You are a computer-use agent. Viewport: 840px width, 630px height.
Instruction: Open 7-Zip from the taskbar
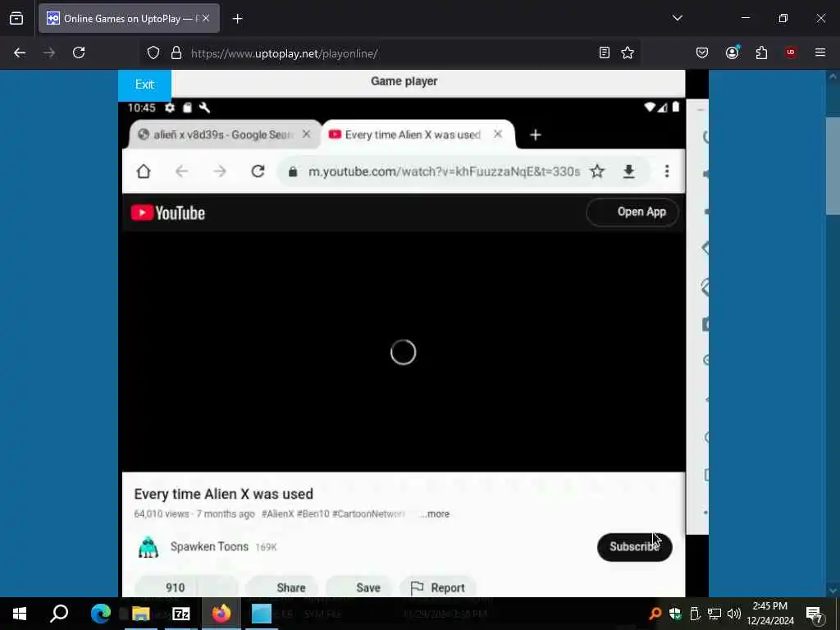[181, 614]
